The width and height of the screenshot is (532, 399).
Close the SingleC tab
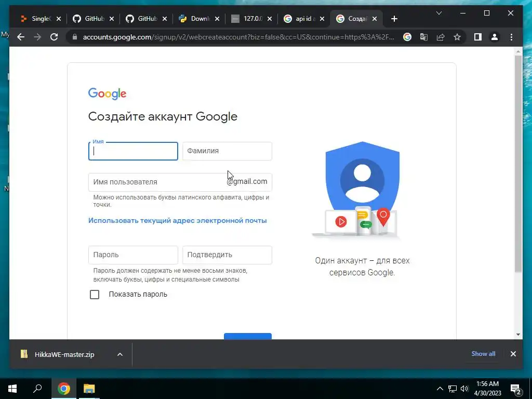point(59,19)
